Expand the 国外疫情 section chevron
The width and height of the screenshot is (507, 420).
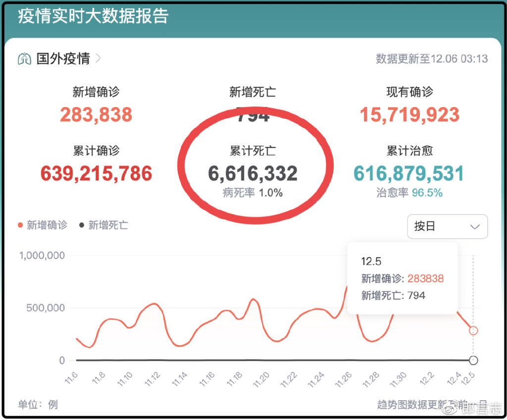[98, 58]
